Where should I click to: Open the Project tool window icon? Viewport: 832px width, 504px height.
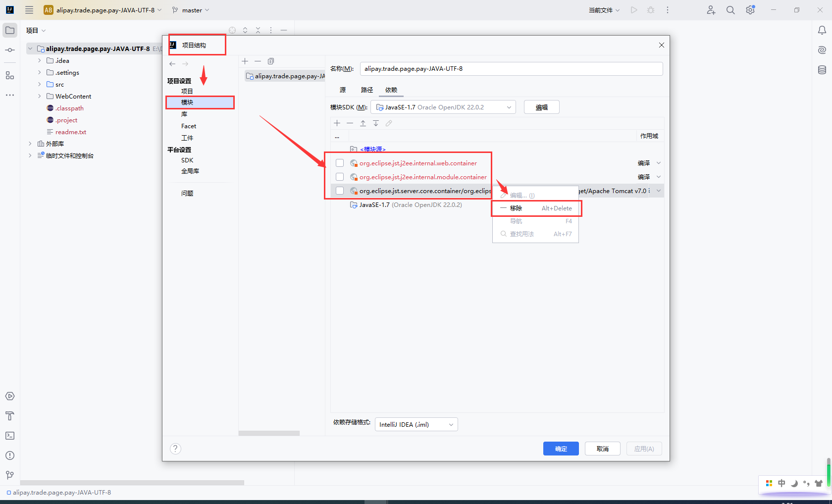coord(10,30)
